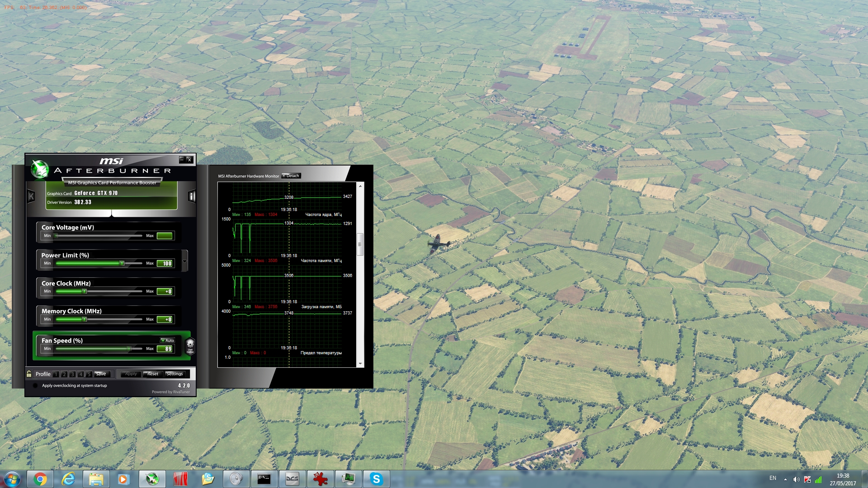Launch Google Chrome from the taskbar

point(40,479)
